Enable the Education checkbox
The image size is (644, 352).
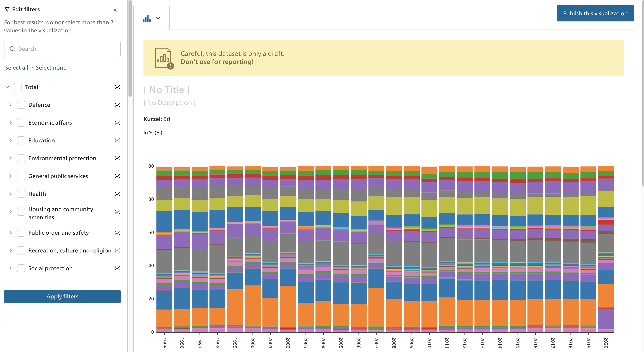click(21, 140)
